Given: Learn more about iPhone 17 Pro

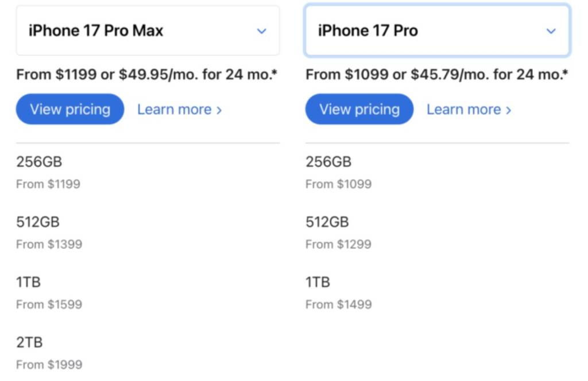Looking at the screenshot, I should pos(469,109).
